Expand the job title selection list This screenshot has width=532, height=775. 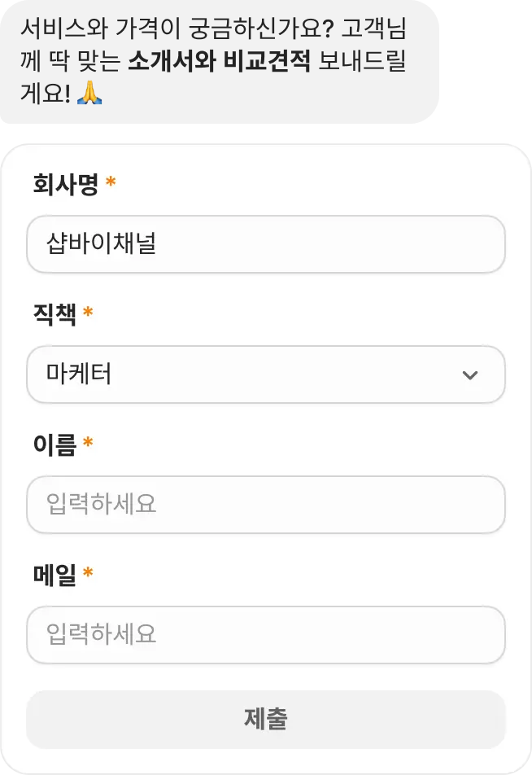[x=266, y=375]
